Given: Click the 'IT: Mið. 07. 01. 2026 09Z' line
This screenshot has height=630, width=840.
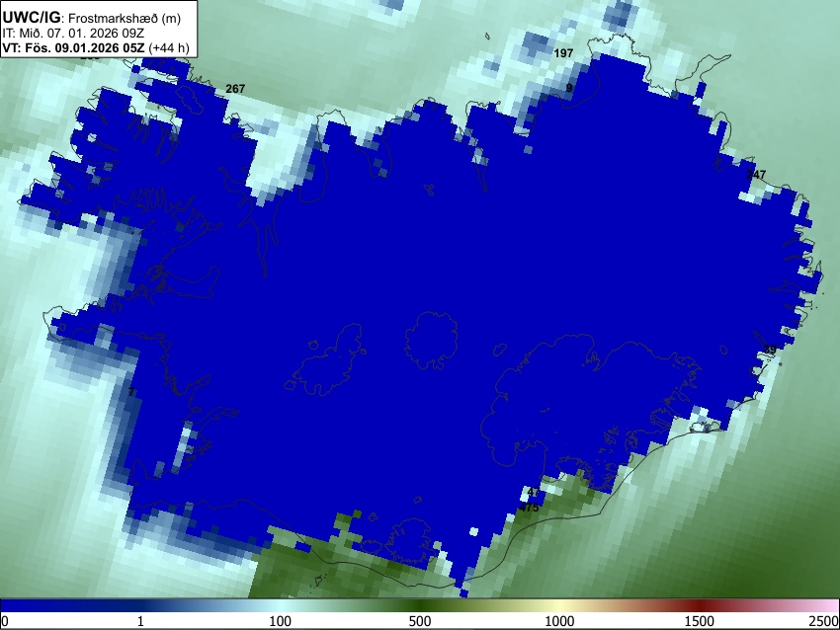Looking at the screenshot, I should [72, 34].
